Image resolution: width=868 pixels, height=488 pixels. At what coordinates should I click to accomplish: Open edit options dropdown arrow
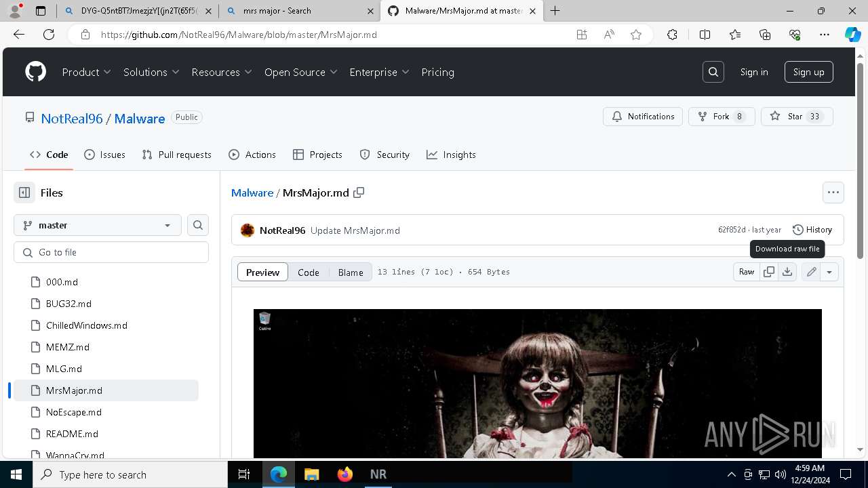(x=829, y=272)
